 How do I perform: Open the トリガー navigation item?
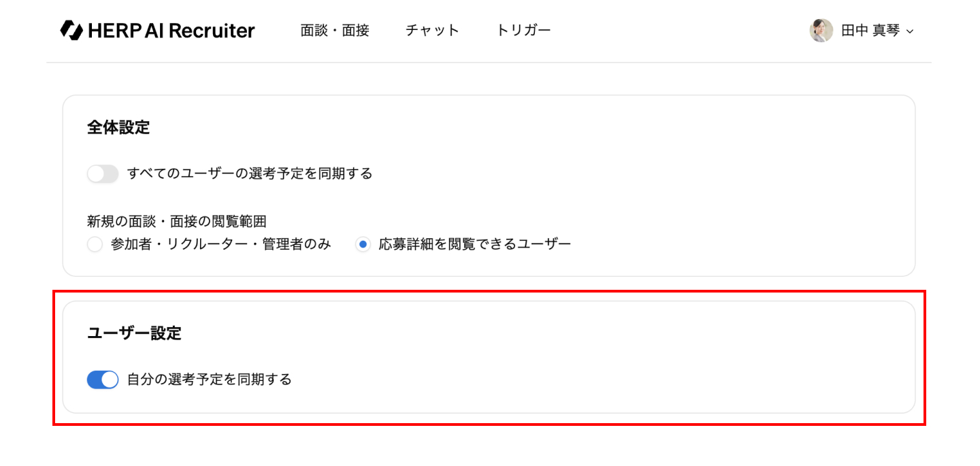[523, 31]
